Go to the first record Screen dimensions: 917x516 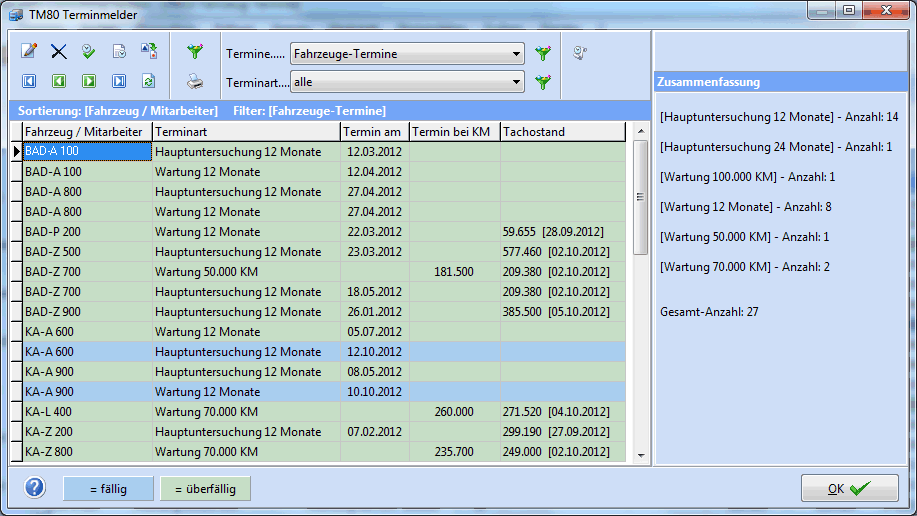(x=29, y=81)
